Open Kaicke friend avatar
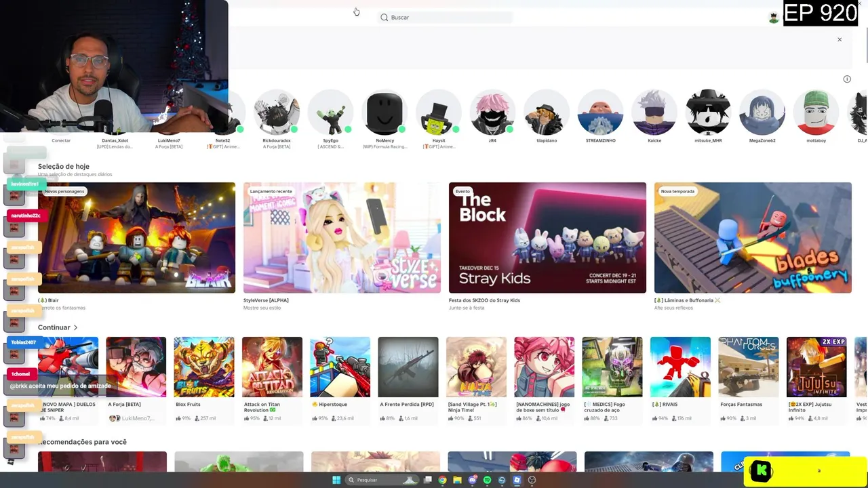The height and width of the screenshot is (488, 868). tap(654, 113)
